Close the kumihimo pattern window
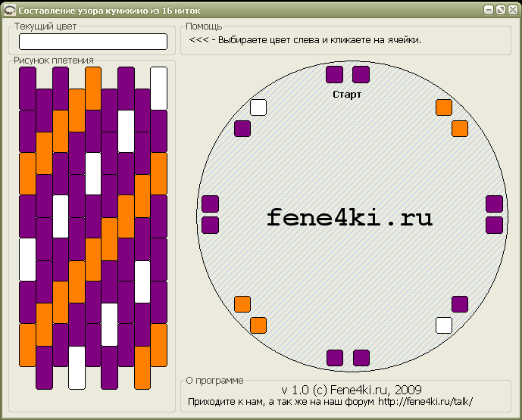Image resolution: width=522 pixels, height=420 pixels. click(513, 10)
